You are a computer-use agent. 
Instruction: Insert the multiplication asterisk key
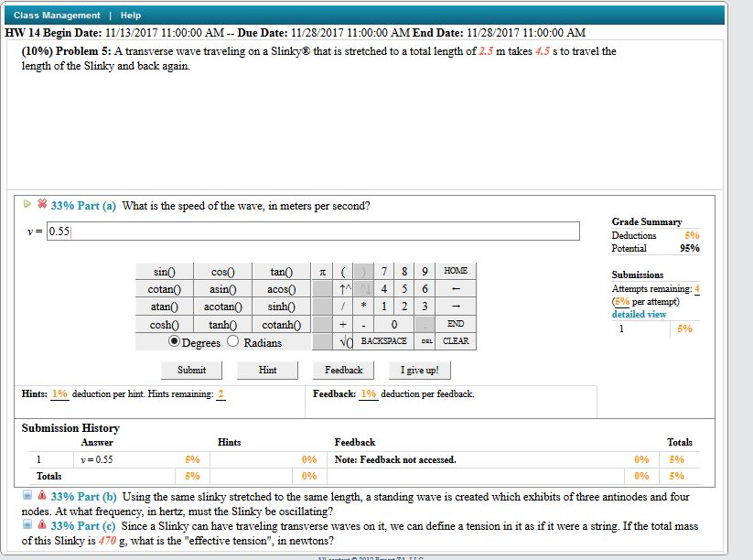point(363,307)
